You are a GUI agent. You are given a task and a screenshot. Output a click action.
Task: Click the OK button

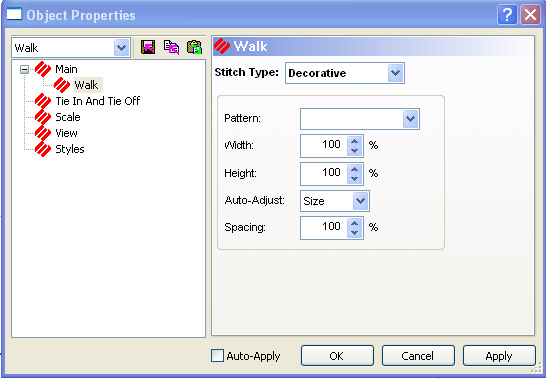tap(337, 356)
